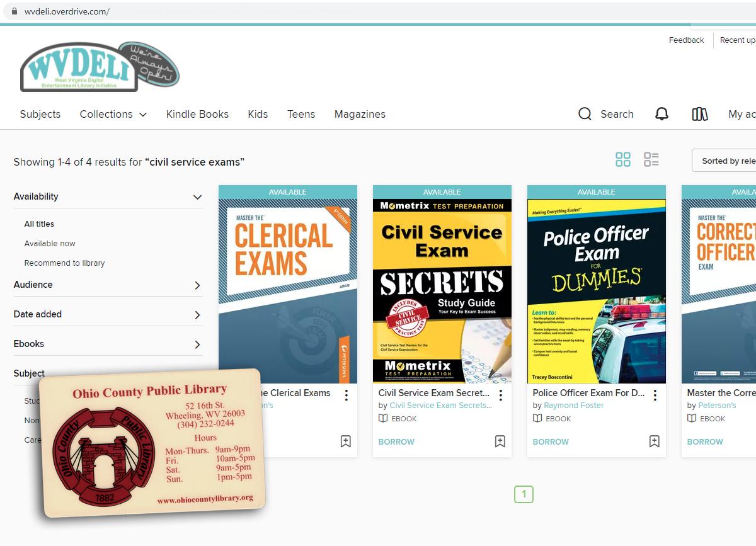The width and height of the screenshot is (756, 546).
Task: Open options menu for Civil Service Exam Secrets
Action: (x=500, y=395)
